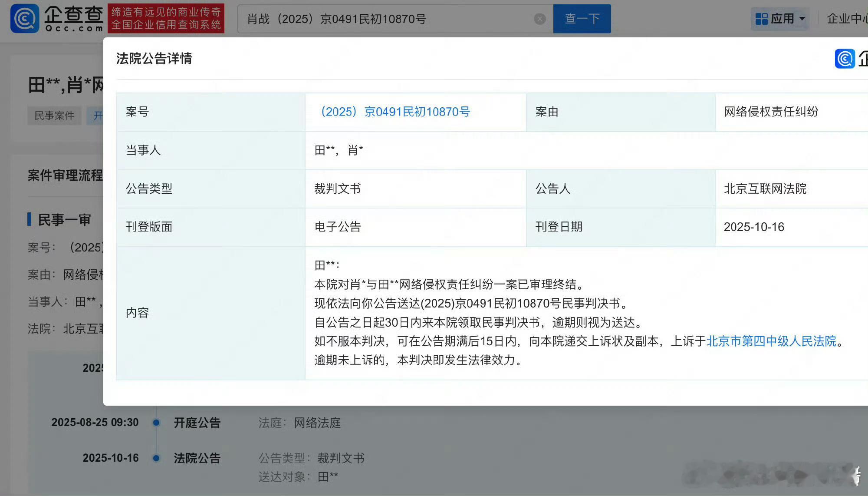The image size is (868, 496).
Task: Click the 开庭公告 timeline entry label
Action: 197,423
